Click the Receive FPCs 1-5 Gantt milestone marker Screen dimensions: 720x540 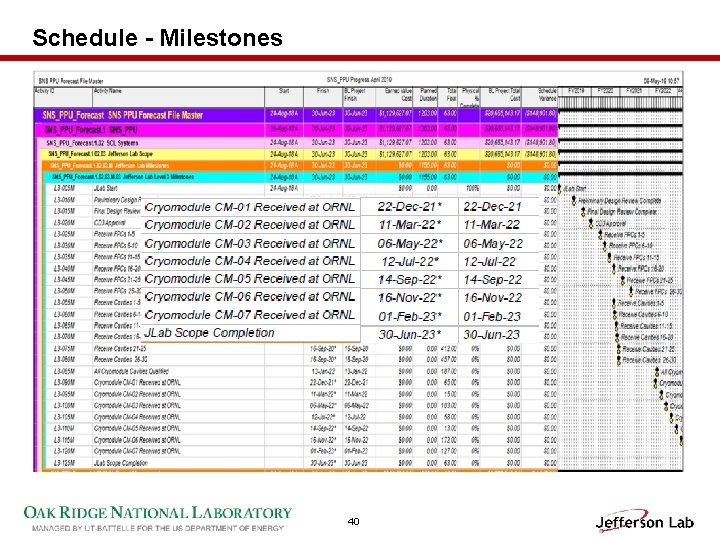click(600, 235)
